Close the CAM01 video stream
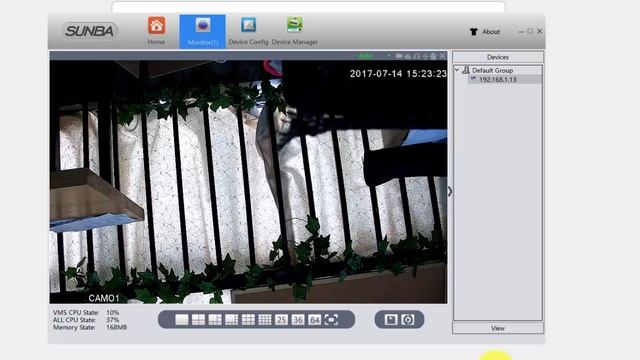Screen dimensions: 640x360 click(x=442, y=56)
